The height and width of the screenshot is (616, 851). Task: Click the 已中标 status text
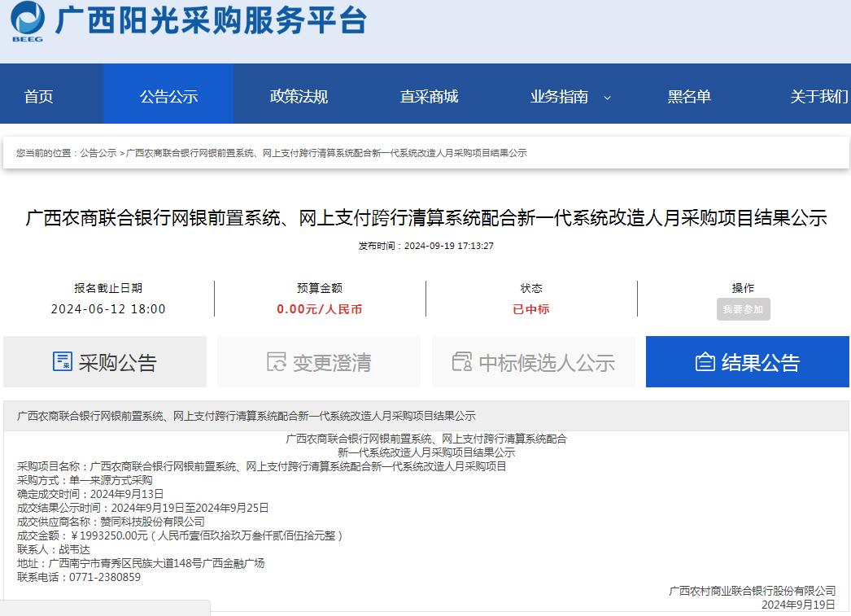pyautogui.click(x=531, y=309)
